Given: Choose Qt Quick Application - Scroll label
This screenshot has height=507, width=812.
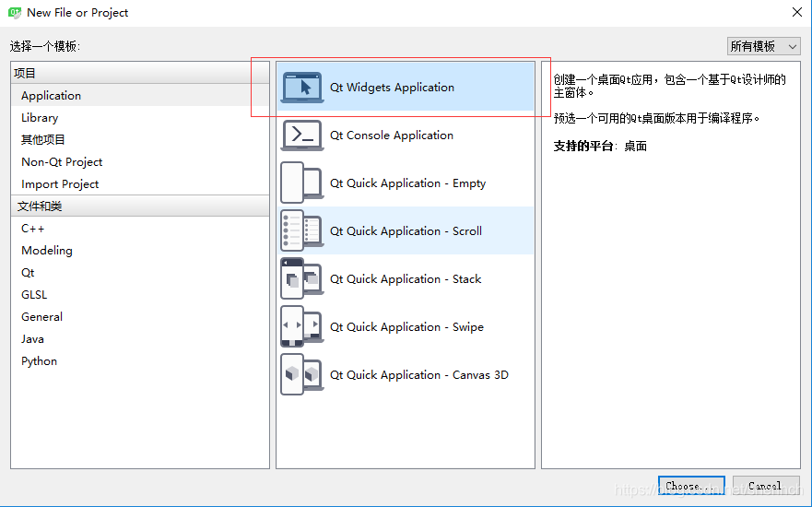Looking at the screenshot, I should 406,231.
